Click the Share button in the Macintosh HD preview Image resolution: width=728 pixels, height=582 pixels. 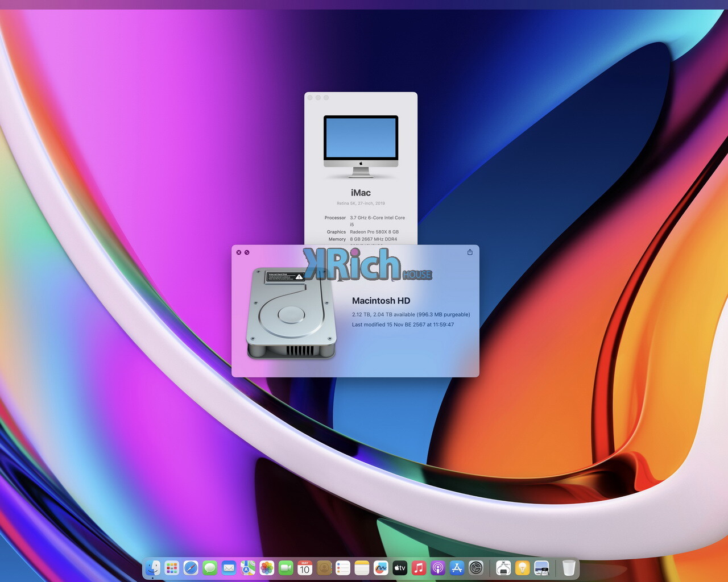[x=470, y=252]
